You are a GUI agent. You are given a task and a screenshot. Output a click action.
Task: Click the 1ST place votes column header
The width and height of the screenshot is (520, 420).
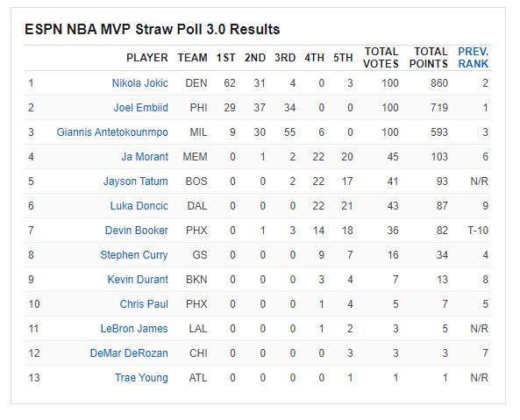click(x=226, y=58)
